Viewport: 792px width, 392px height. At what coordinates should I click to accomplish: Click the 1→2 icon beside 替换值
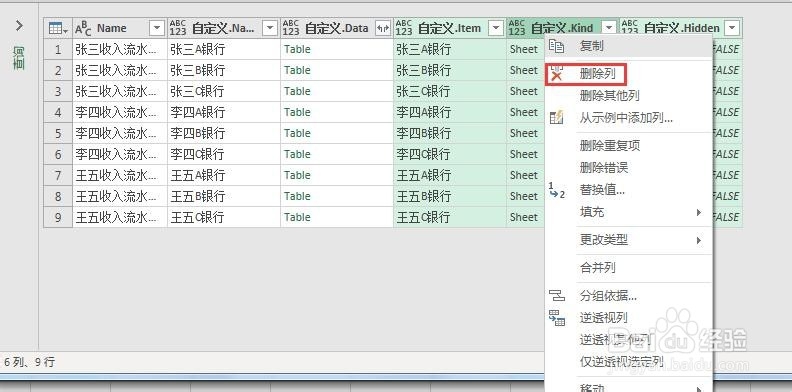[x=557, y=190]
